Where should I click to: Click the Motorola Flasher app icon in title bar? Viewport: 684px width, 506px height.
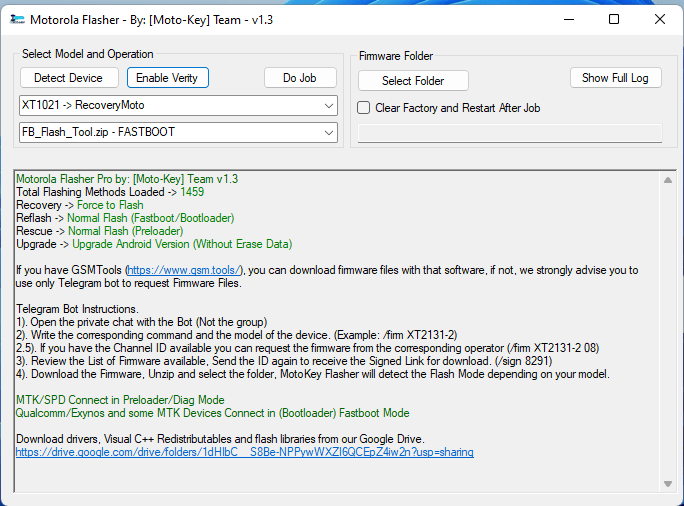point(17,19)
